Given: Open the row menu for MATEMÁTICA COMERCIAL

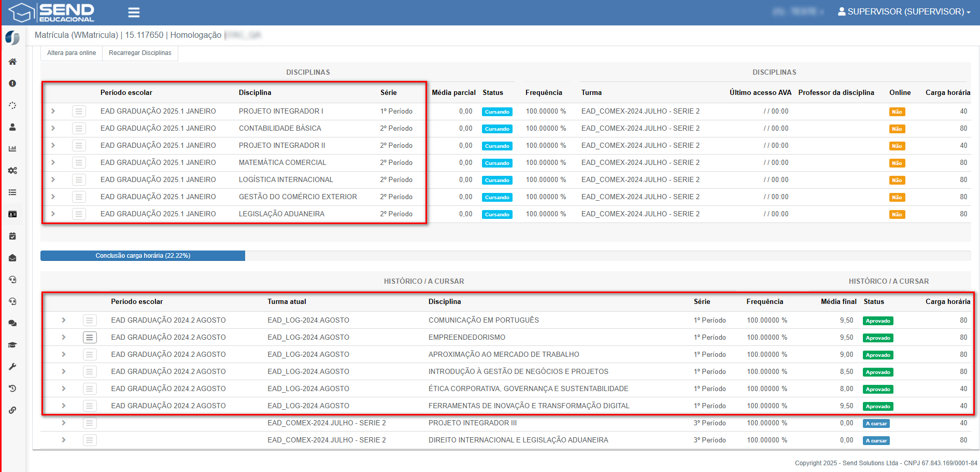Looking at the screenshot, I should coord(79,163).
